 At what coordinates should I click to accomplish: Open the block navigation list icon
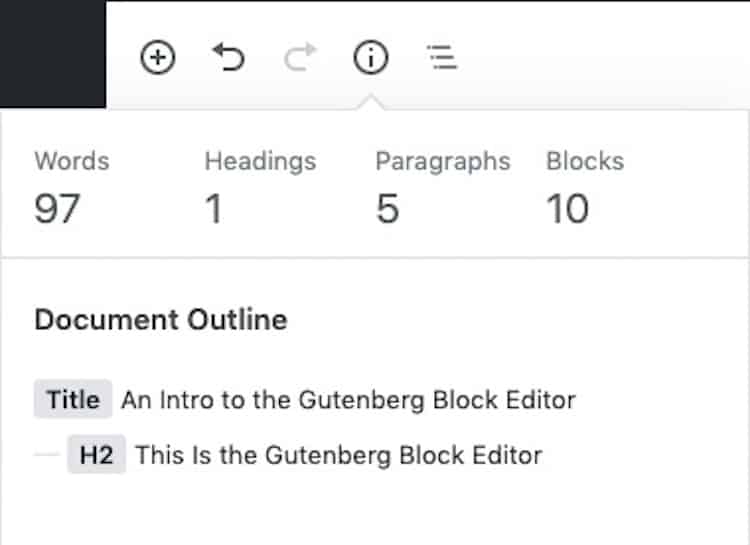(442, 57)
